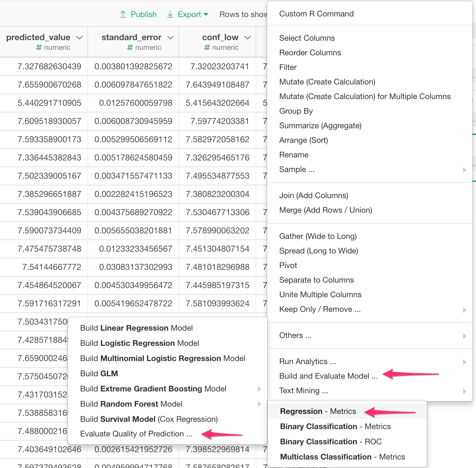The image size is (476, 468).
Task: Click cell 0.006097847651822
Action: coord(133,85)
